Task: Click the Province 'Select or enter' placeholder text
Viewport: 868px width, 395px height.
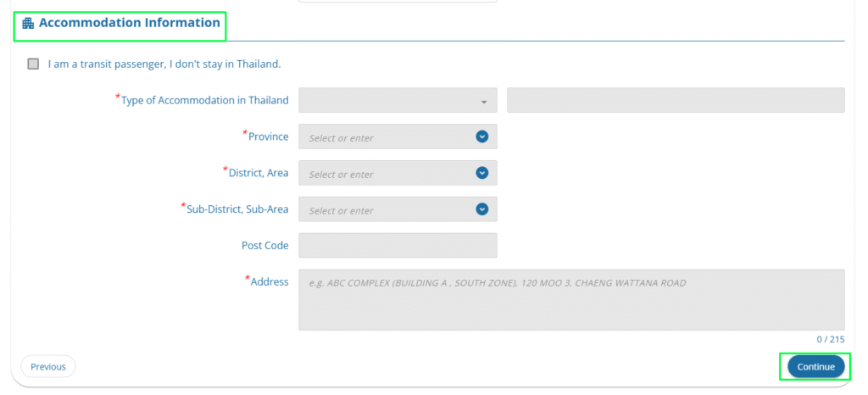Action: click(341, 137)
